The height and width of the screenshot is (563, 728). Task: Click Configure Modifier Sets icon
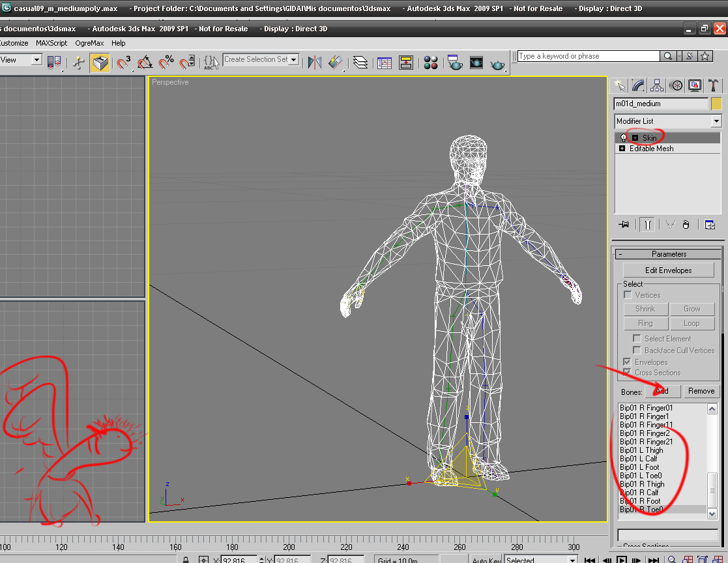[x=710, y=225]
